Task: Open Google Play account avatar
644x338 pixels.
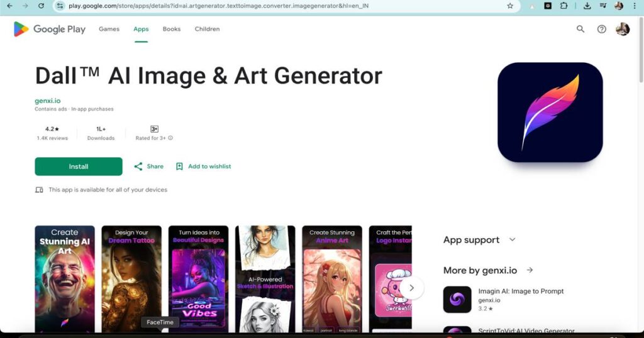Action: click(623, 29)
